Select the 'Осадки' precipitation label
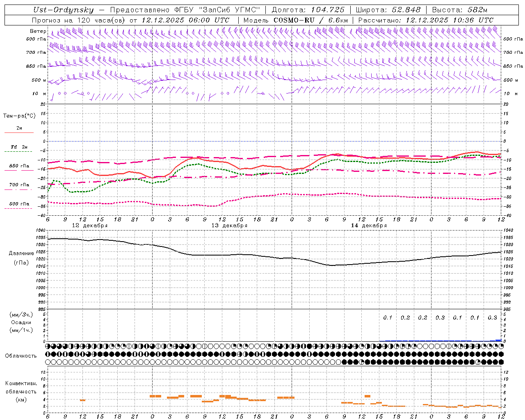 tap(21, 322)
